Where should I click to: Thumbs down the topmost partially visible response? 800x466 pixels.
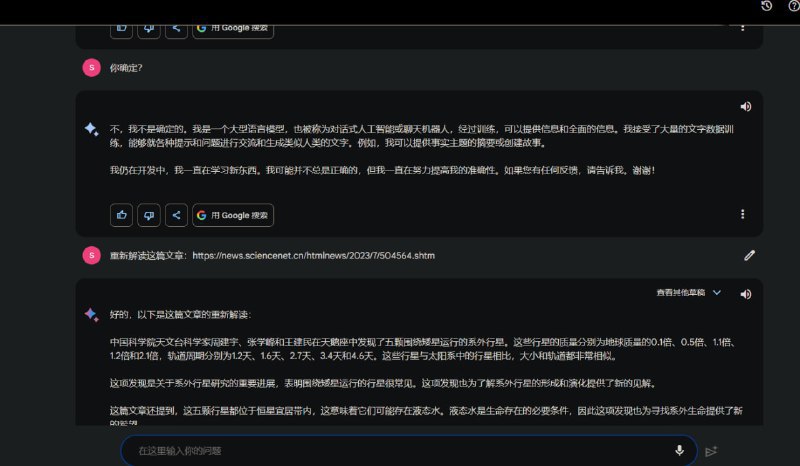(149, 28)
